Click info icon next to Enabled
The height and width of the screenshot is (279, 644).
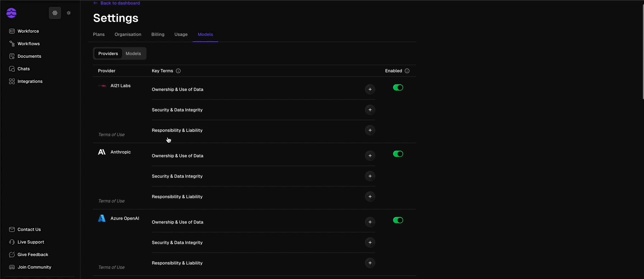coord(407,71)
